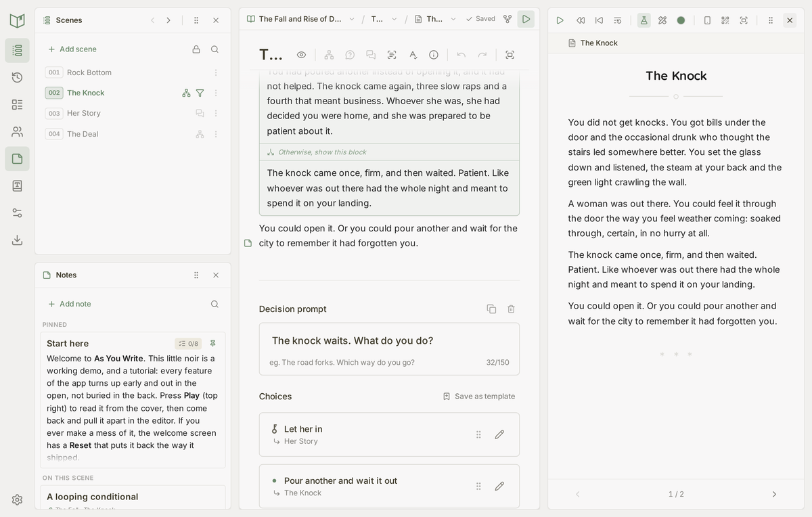
Task: Rewind the preview playback
Action: pos(581,20)
